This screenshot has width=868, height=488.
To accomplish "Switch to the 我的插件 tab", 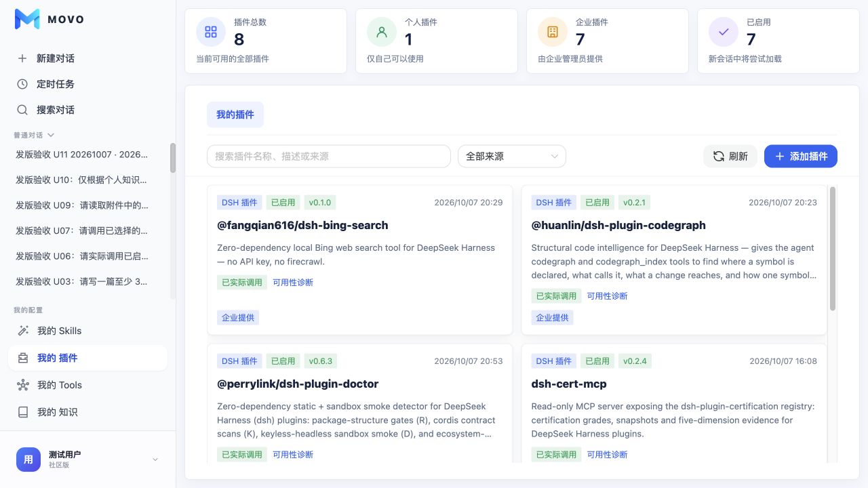I will click(235, 115).
